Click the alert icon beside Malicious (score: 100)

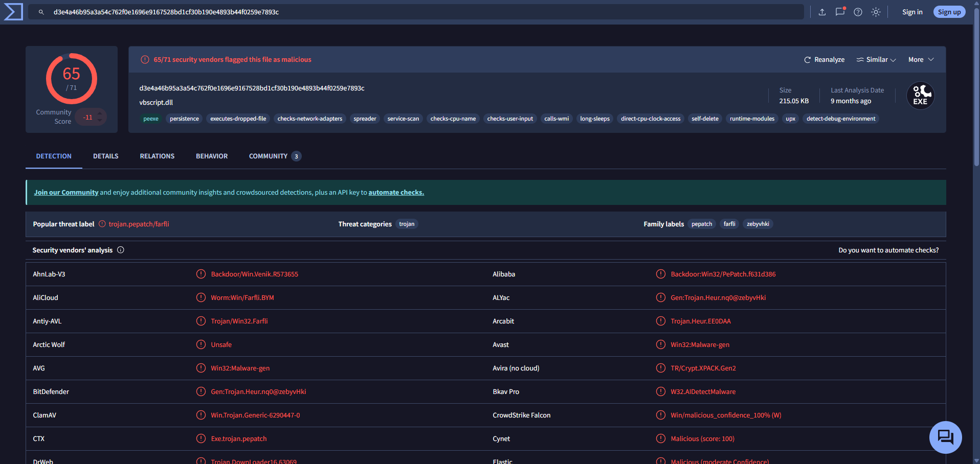coord(661,438)
